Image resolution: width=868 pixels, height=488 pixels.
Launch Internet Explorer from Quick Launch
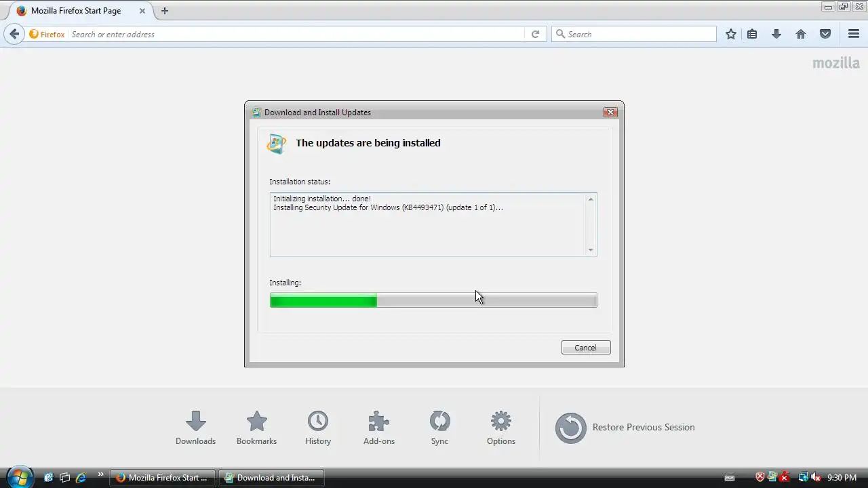click(81, 477)
